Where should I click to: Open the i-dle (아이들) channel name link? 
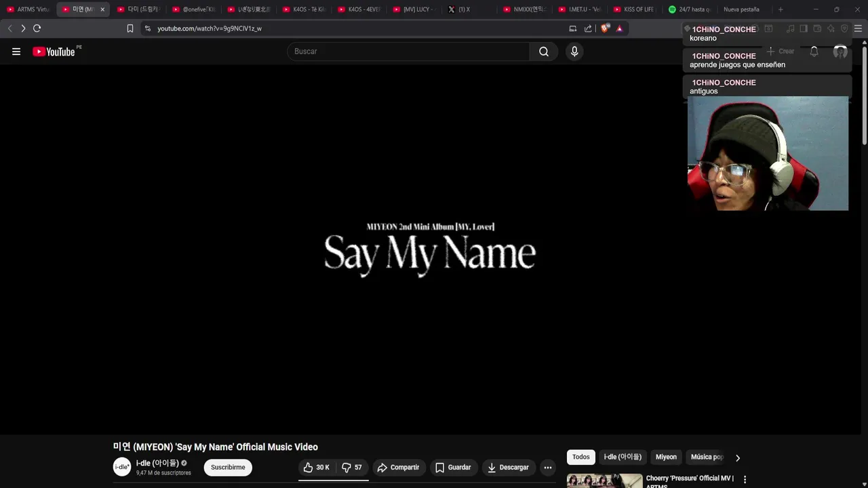(157, 463)
